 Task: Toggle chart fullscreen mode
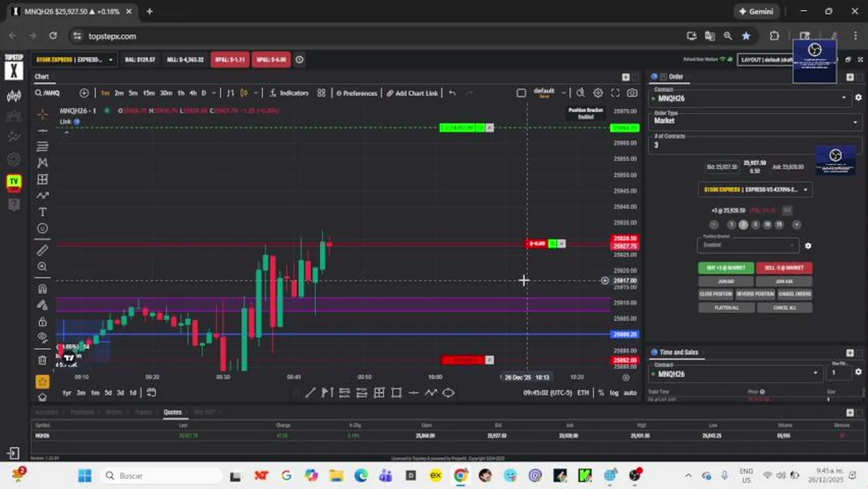pos(615,93)
